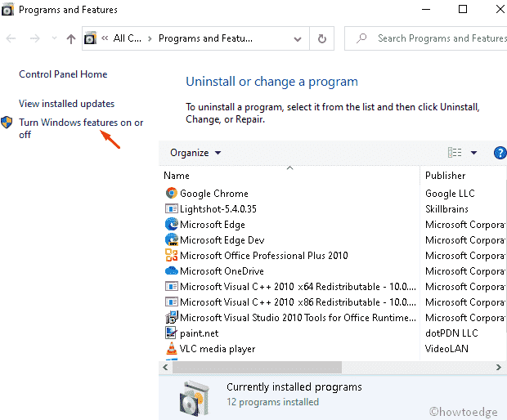Expand the hidden breadcrumb double chevron

click(x=105, y=38)
